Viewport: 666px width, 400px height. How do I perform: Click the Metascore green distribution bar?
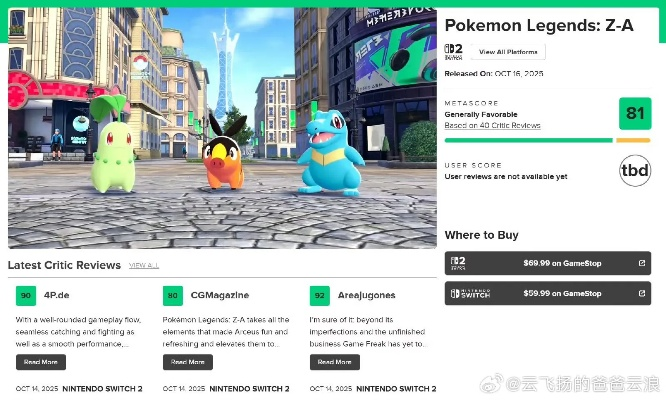click(528, 141)
